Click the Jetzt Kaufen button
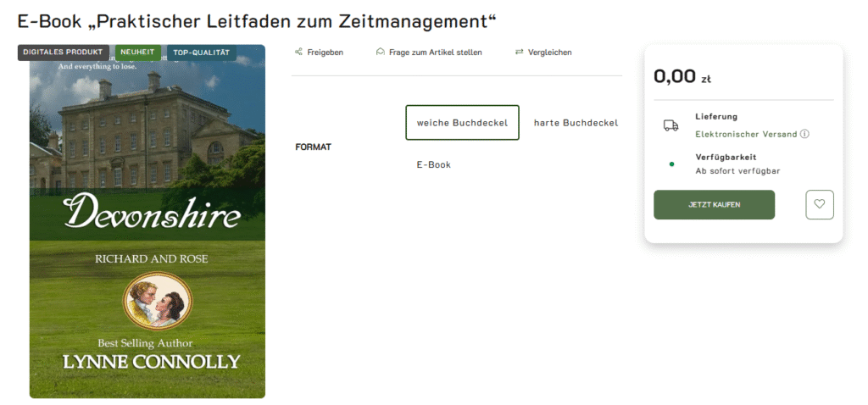 pyautogui.click(x=714, y=205)
